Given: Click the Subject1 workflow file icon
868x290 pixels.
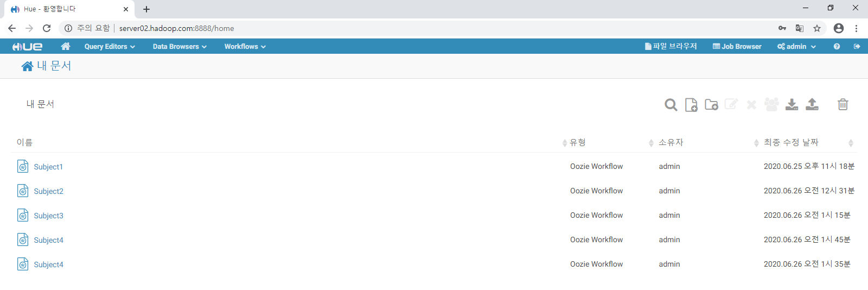Looking at the screenshot, I should [23, 166].
